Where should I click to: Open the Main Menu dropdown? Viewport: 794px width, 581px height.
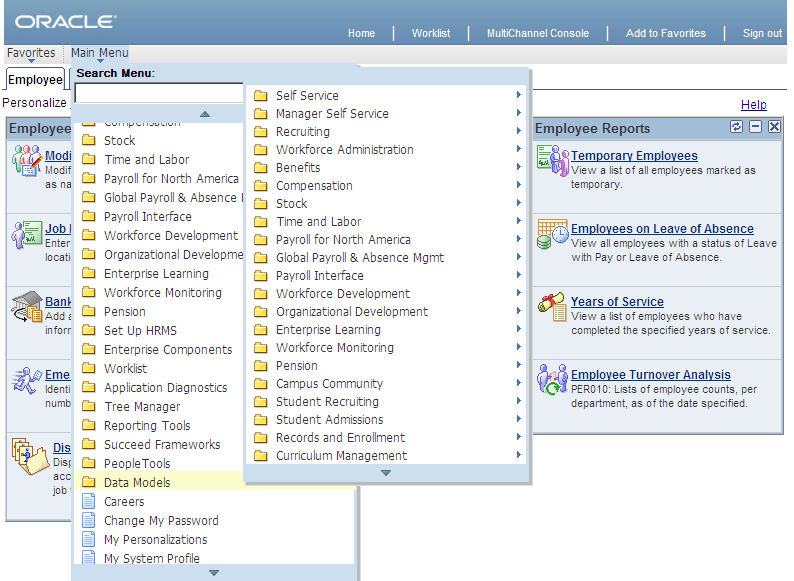point(99,53)
